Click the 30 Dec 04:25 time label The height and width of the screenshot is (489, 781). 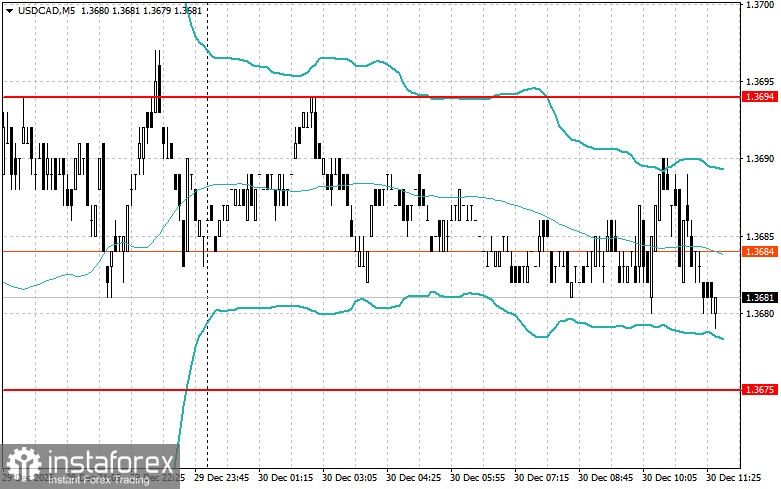click(413, 477)
